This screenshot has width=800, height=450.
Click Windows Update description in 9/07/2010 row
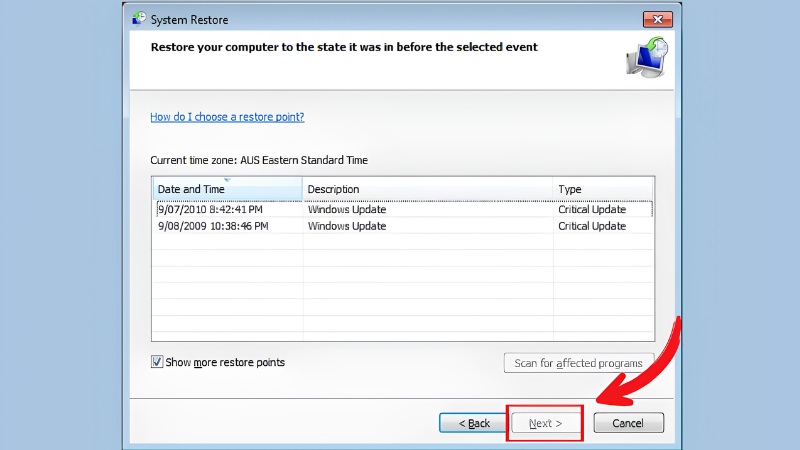[x=347, y=210]
